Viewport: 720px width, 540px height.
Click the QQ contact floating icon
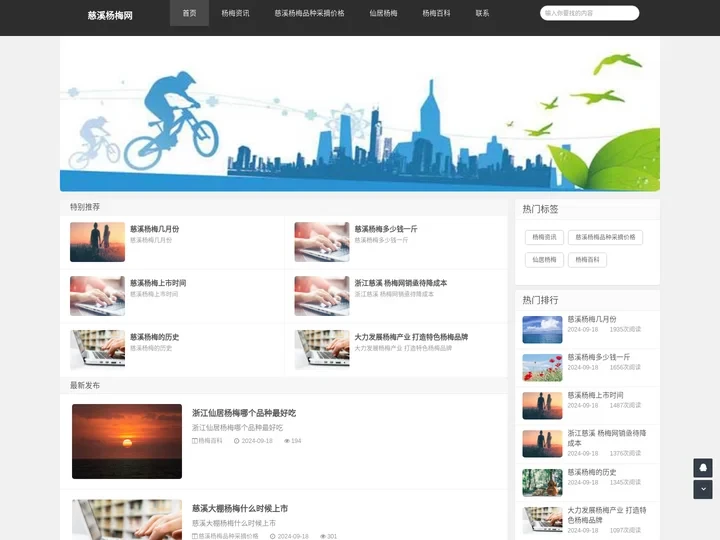tap(703, 467)
